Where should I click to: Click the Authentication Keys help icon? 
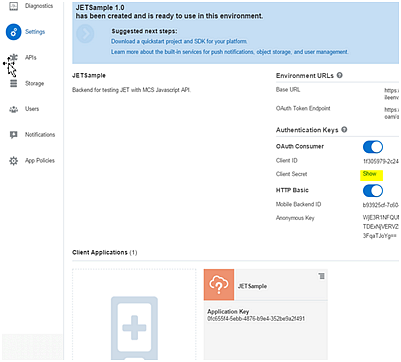point(344,130)
